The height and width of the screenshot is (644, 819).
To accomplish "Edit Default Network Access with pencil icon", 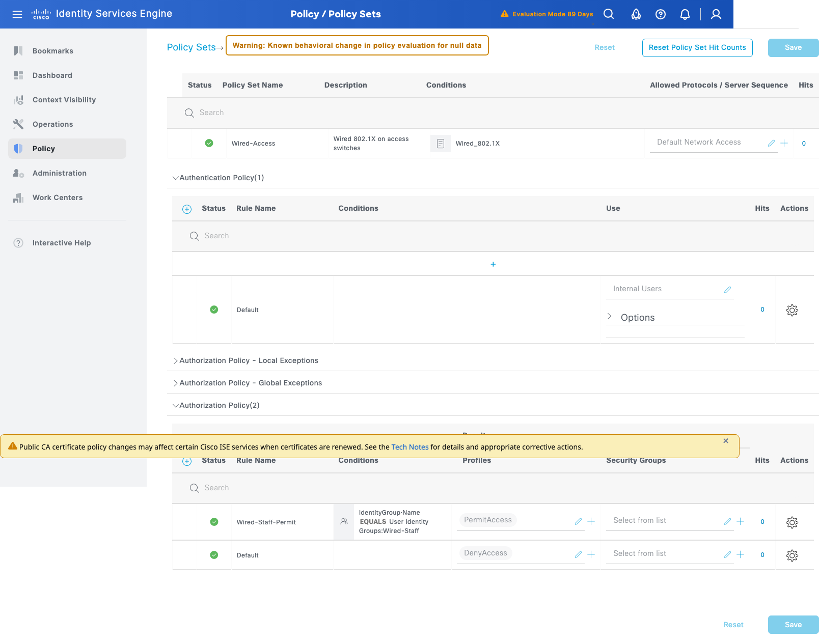I will coord(771,143).
